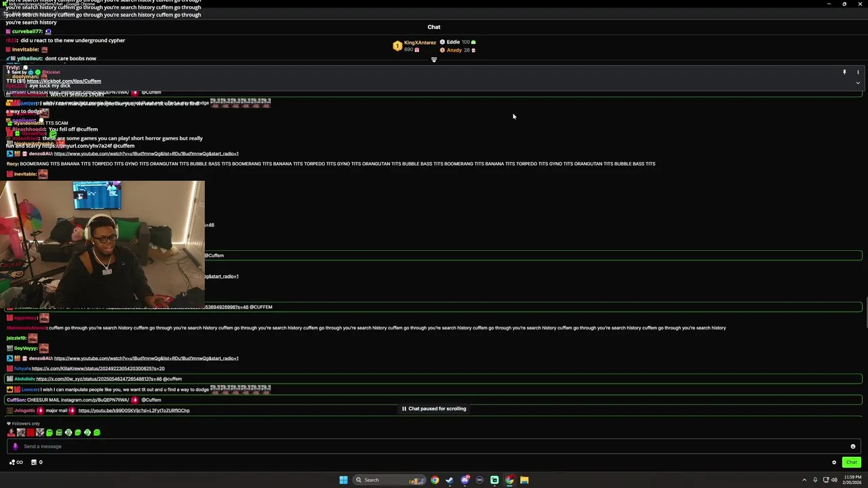
Task: Collapse the pinned message with the chevron
Action: click(x=858, y=83)
